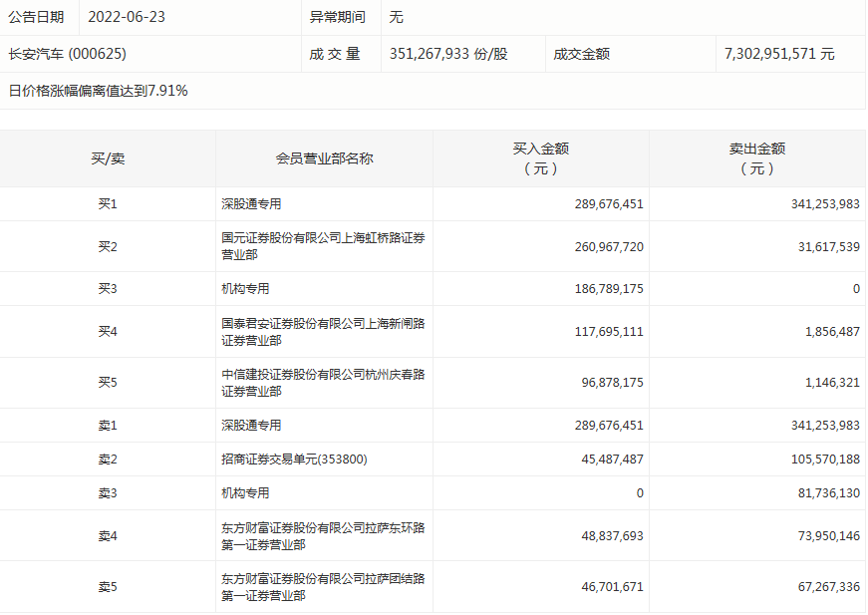
Task: Open 国泰君安证券 上海新闸路证券营业部 entry
Action: [x=323, y=332]
